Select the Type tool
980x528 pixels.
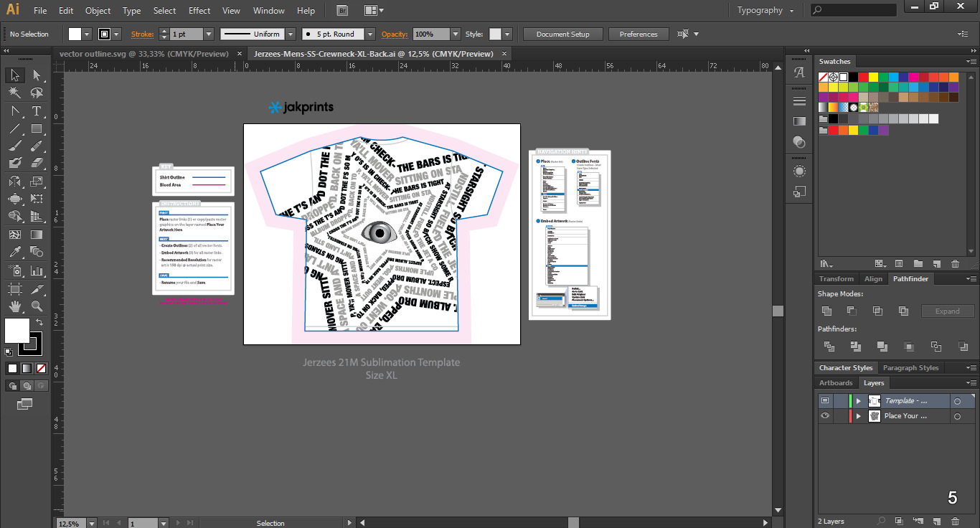(37, 110)
